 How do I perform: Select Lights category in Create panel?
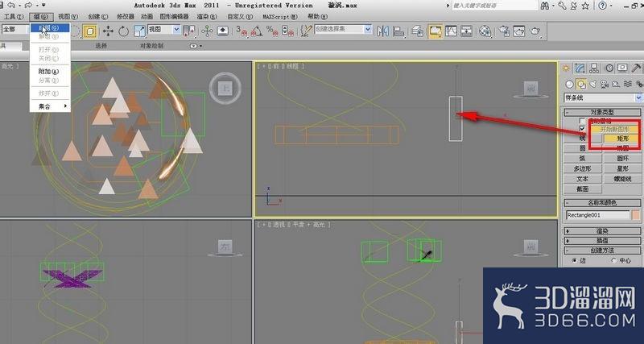click(x=592, y=85)
